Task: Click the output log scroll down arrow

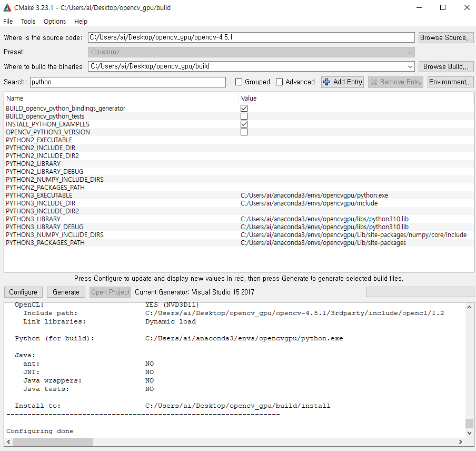Action: tap(469, 433)
